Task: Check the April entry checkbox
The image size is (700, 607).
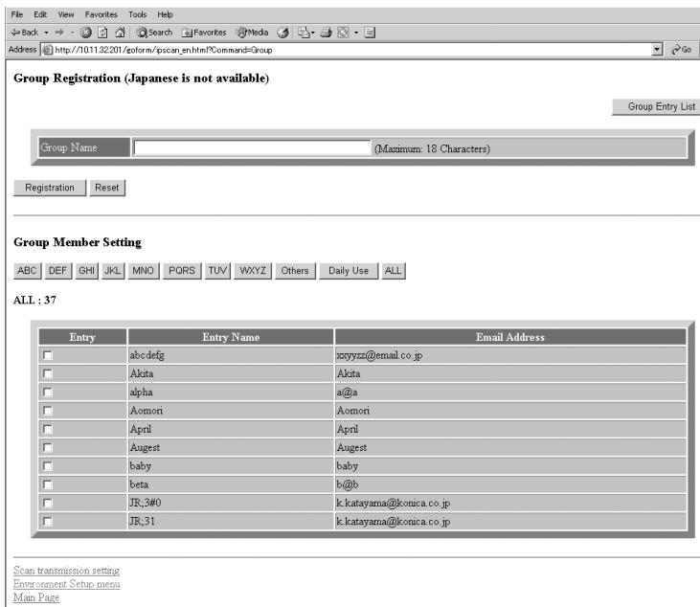Action: point(47,429)
